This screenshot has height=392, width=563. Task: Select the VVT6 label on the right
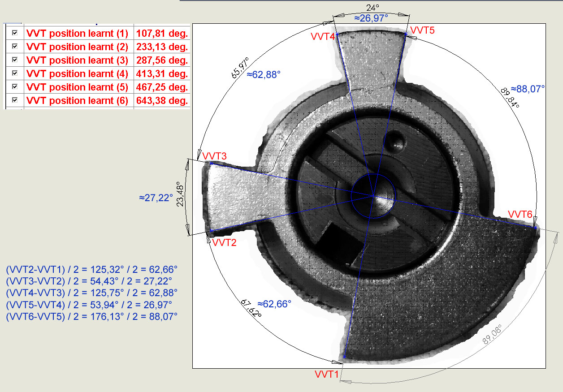(x=520, y=214)
